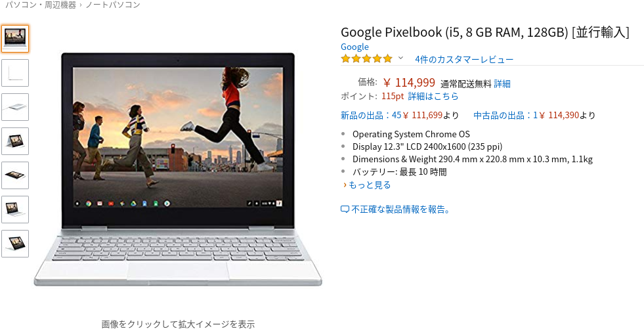Select the second blank white thumbnail
Image resolution: width=644 pixels, height=335 pixels.
point(15,73)
